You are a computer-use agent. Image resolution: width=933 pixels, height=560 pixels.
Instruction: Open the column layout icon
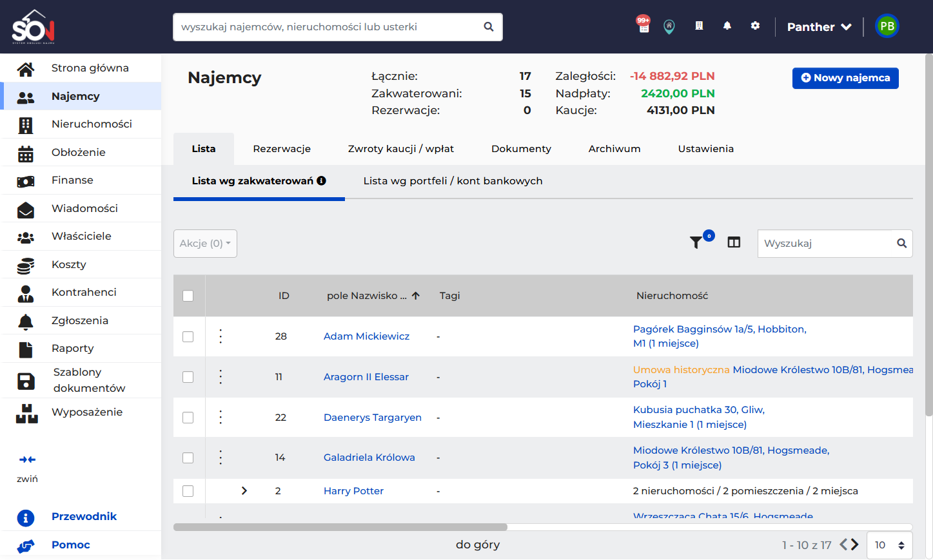(734, 242)
